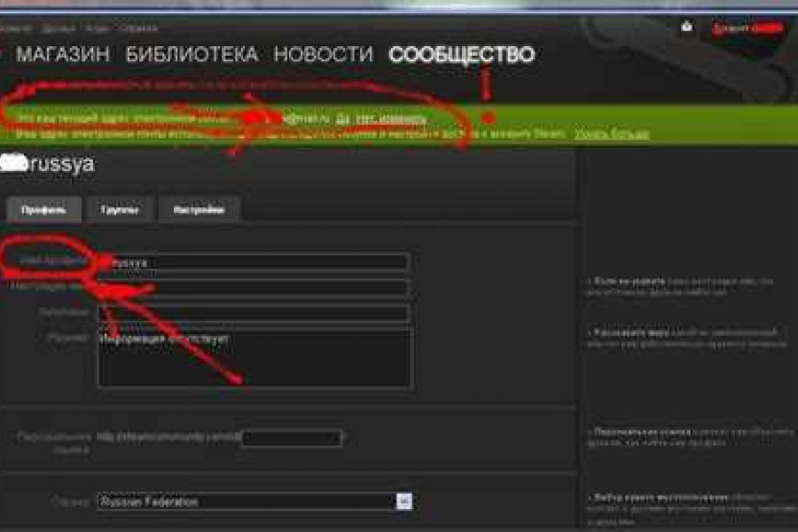The width and height of the screenshot is (798, 532).
Task: Switch to the Группы tab
Action: click(119, 210)
